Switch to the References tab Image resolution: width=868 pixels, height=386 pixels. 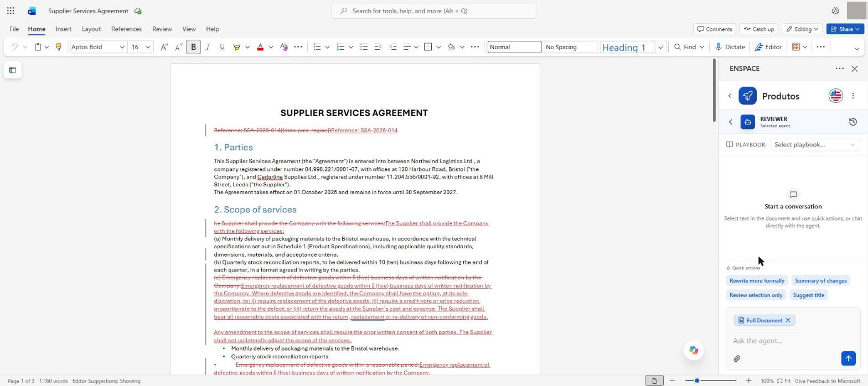click(x=126, y=29)
